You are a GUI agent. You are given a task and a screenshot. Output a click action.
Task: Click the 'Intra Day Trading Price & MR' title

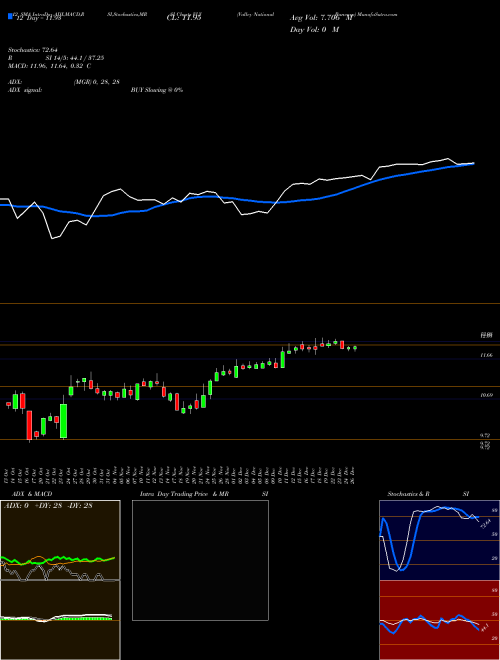[x=184, y=494]
